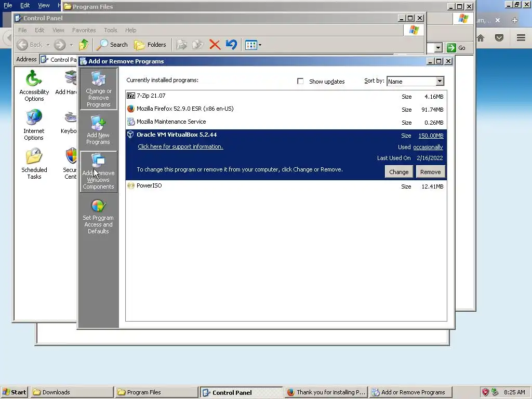Click here for support information link

pyautogui.click(x=180, y=147)
